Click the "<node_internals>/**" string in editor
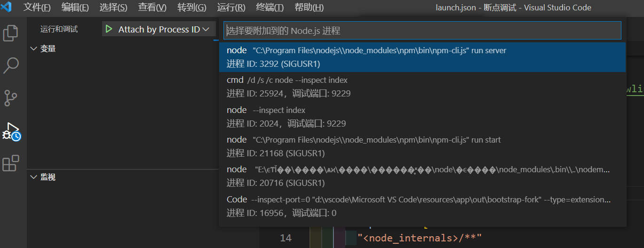644x248 pixels. pos(420,238)
